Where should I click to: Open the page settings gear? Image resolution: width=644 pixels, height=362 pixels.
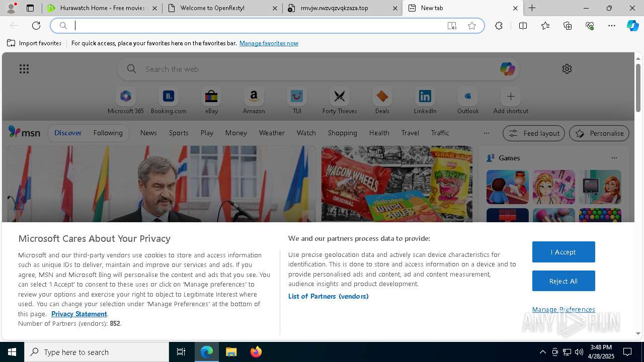coord(567,69)
